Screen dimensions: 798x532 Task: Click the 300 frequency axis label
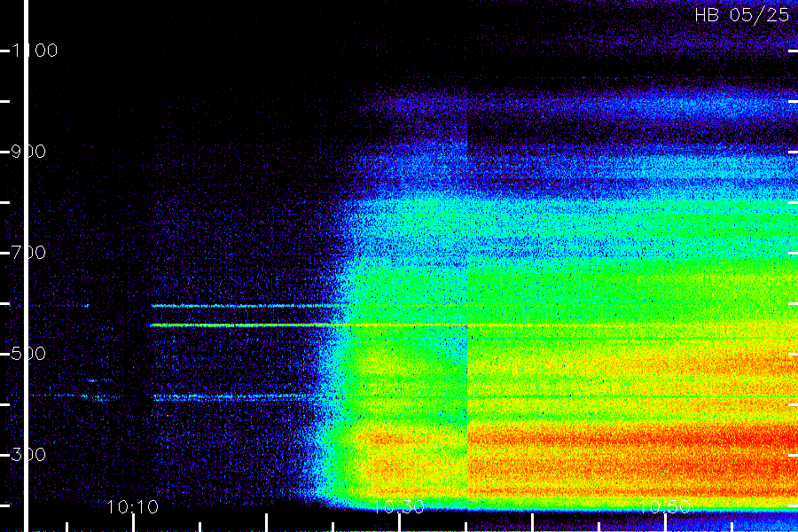(x=28, y=454)
